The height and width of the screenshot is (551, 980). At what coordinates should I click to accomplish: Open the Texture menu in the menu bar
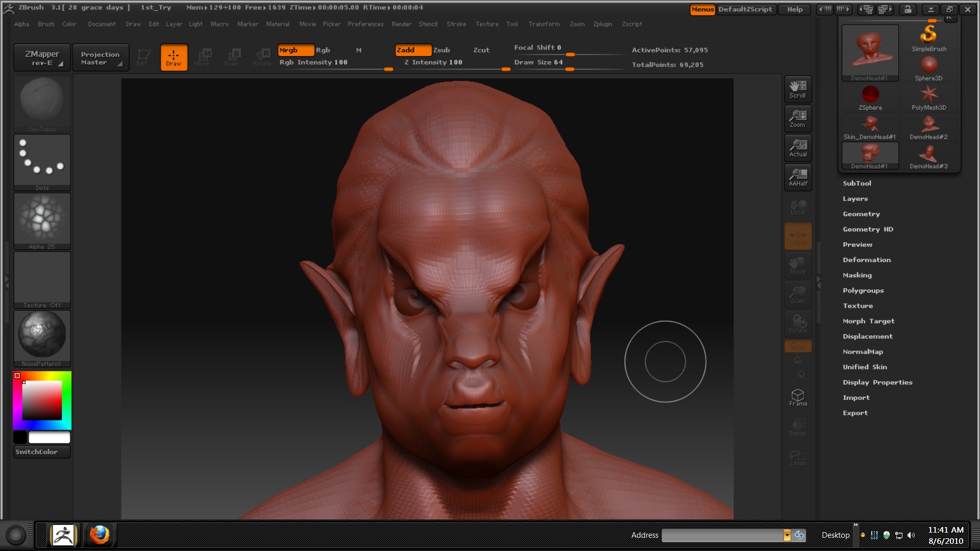click(486, 24)
